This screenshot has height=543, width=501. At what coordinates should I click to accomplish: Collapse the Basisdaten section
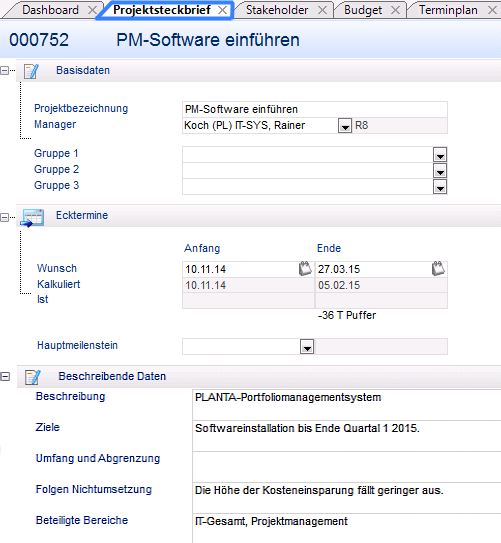coord(5,71)
